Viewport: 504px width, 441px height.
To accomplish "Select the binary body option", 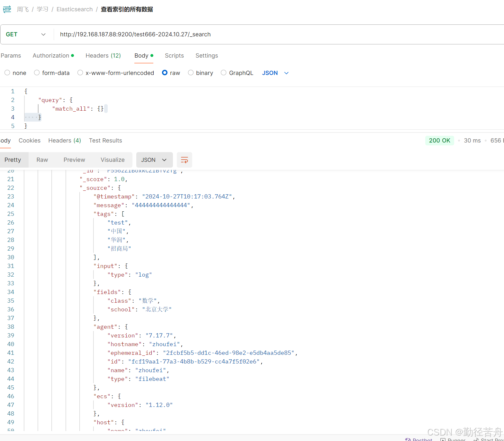I will 201,73.
